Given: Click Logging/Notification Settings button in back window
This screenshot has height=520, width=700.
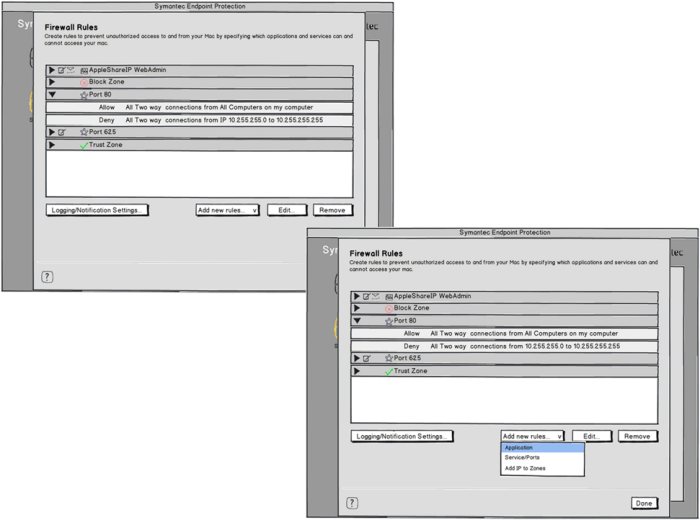Looking at the screenshot, I should point(97,210).
